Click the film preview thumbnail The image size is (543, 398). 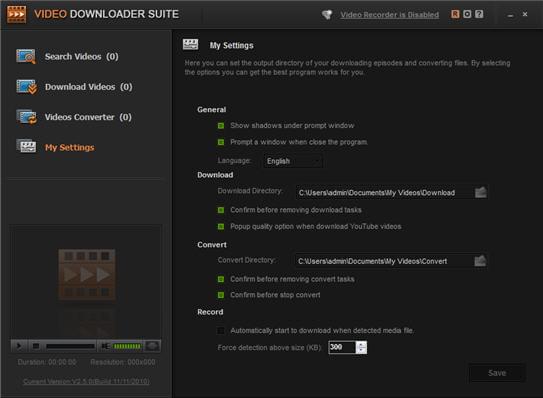87,274
